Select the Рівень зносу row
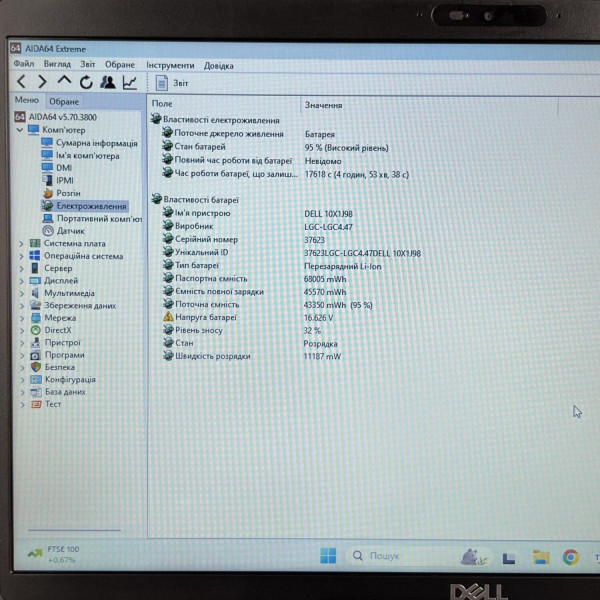 pos(242,330)
